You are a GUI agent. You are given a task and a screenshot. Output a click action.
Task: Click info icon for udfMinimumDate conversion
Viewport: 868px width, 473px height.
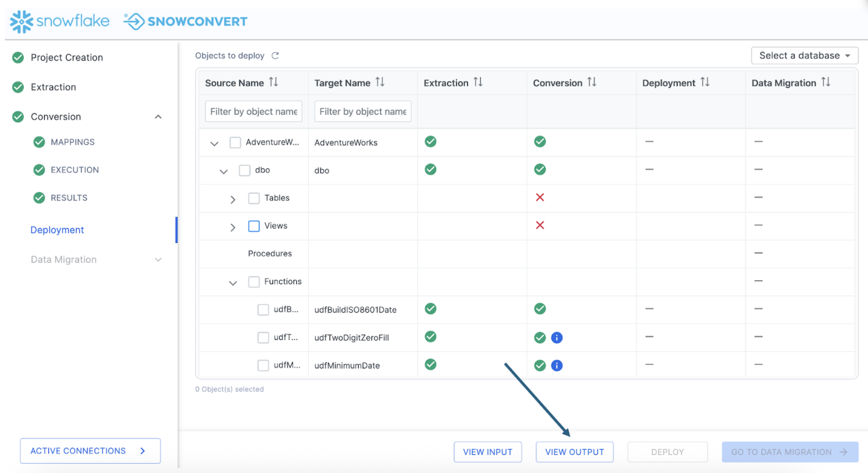click(557, 366)
